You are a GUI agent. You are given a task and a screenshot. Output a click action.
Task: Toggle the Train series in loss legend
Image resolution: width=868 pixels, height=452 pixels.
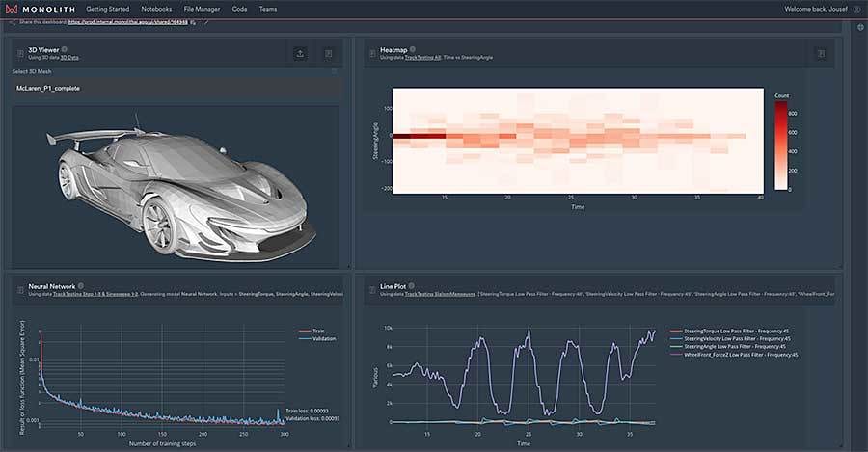pyautogui.click(x=312, y=331)
